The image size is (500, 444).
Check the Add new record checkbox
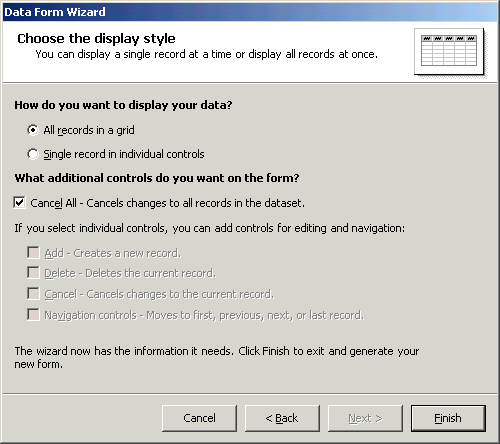pos(33,252)
